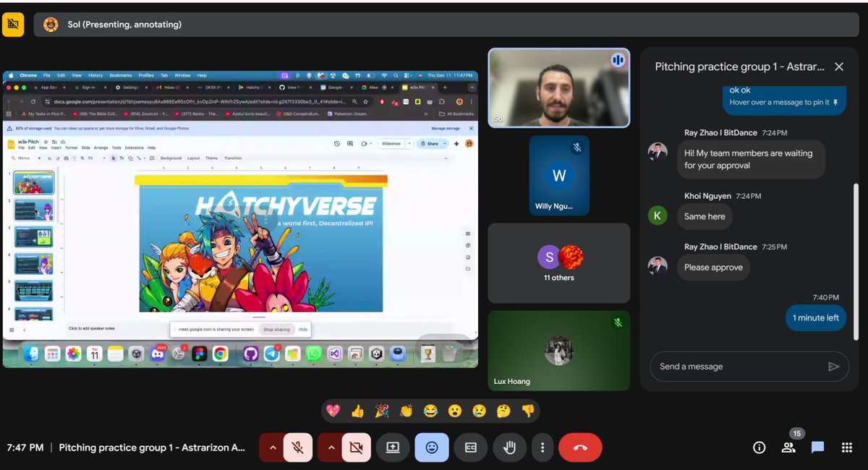Select slide 2 thumbnail in shared Slides

[33, 210]
